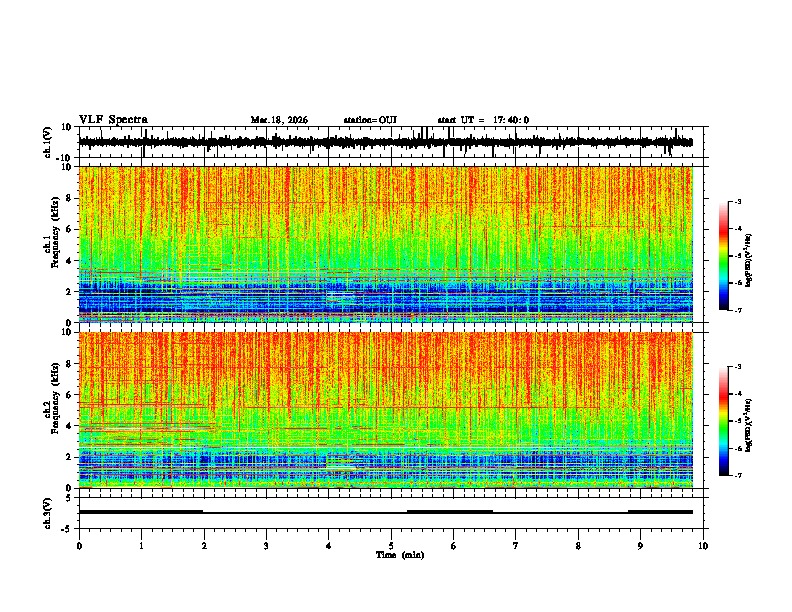Click the ch.2 colorbar log(PSD) label
The height and width of the screenshot is (612, 792).
(748, 425)
